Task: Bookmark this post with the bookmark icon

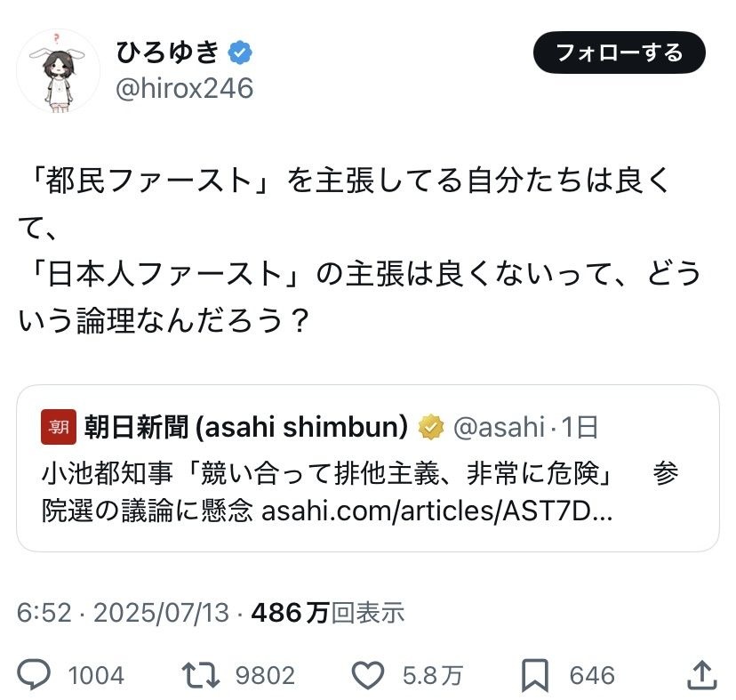Action: click(x=535, y=676)
